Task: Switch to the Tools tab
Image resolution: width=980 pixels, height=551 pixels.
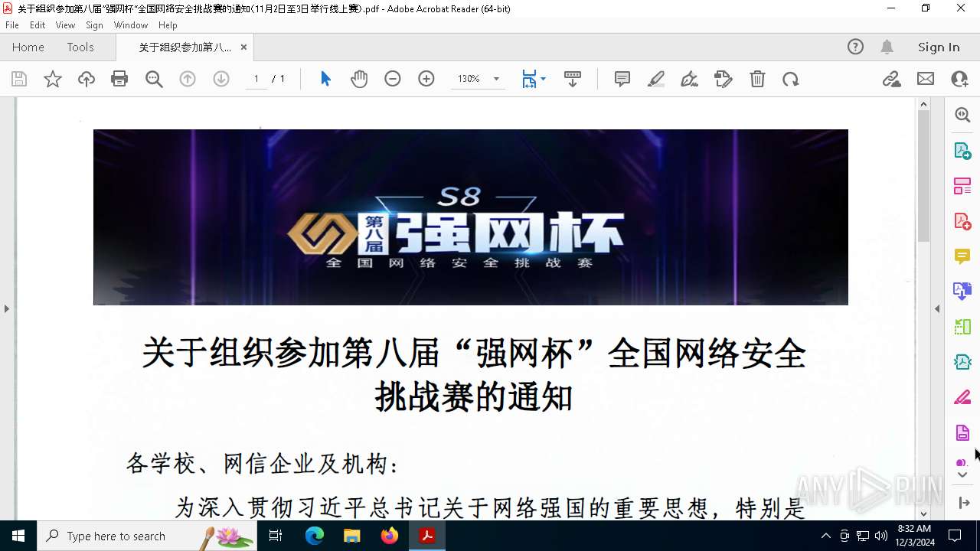Action: [80, 47]
